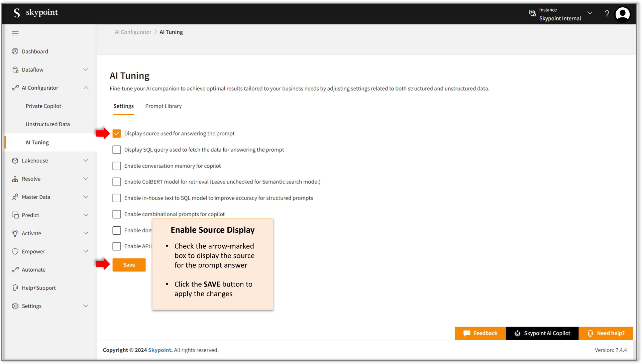This screenshot has width=642, height=364.
Task: Open the Instance dropdown arrow
Action: pyautogui.click(x=590, y=13)
